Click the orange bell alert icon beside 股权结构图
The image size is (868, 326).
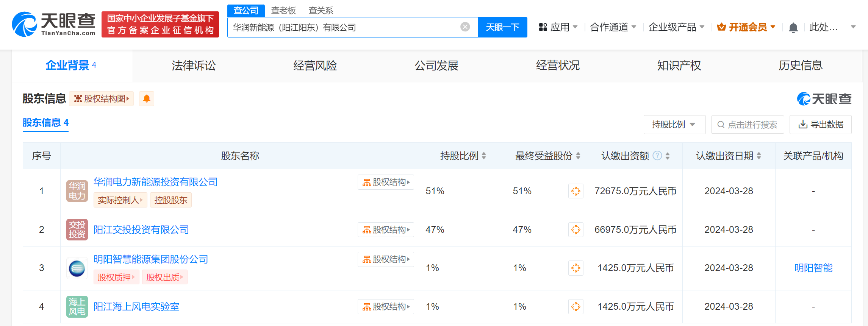[147, 99]
